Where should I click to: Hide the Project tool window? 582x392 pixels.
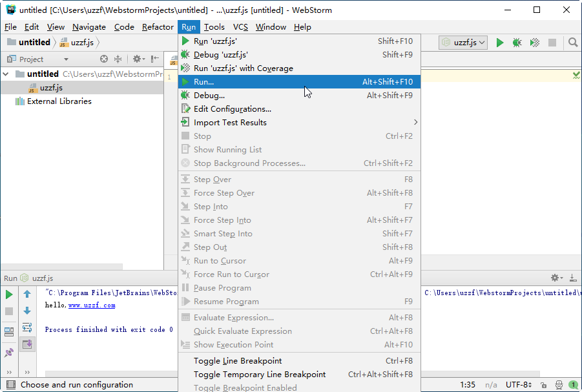pos(155,59)
